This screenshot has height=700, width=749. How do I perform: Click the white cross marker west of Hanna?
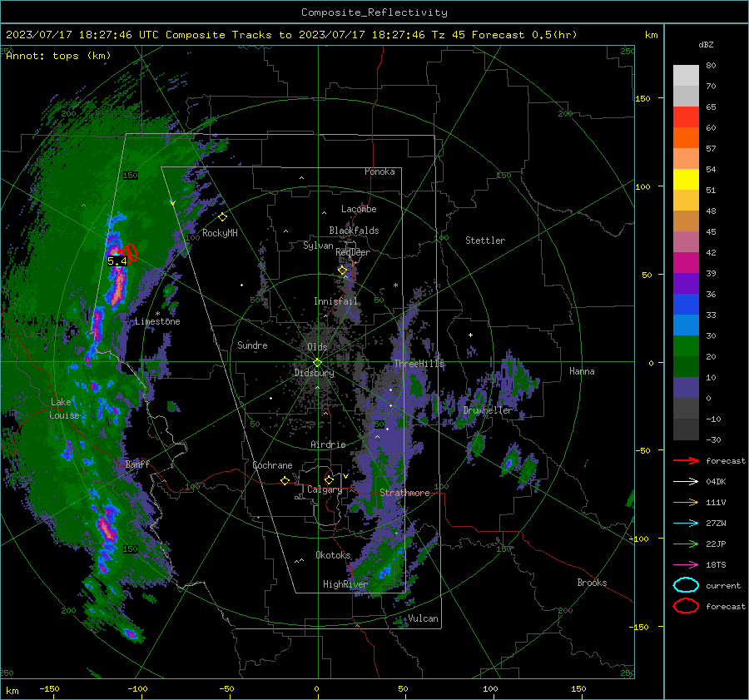click(x=470, y=335)
